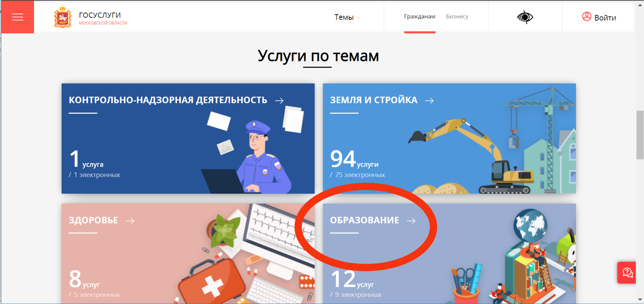Switch to the Бизнесу tab
Viewport: 644px width, 304px height.
pos(457,16)
